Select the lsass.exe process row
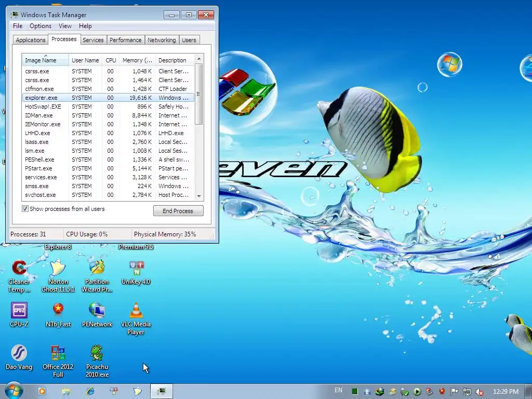The image size is (532, 399). click(x=108, y=142)
